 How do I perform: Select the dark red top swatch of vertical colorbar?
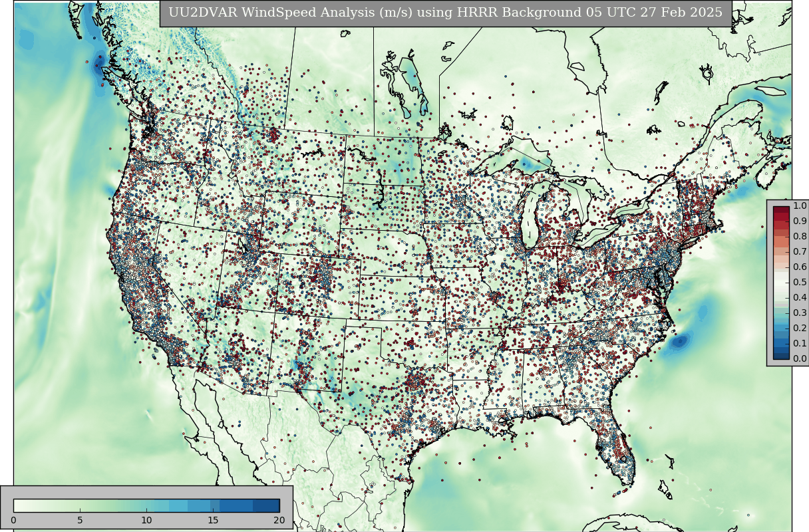click(782, 210)
